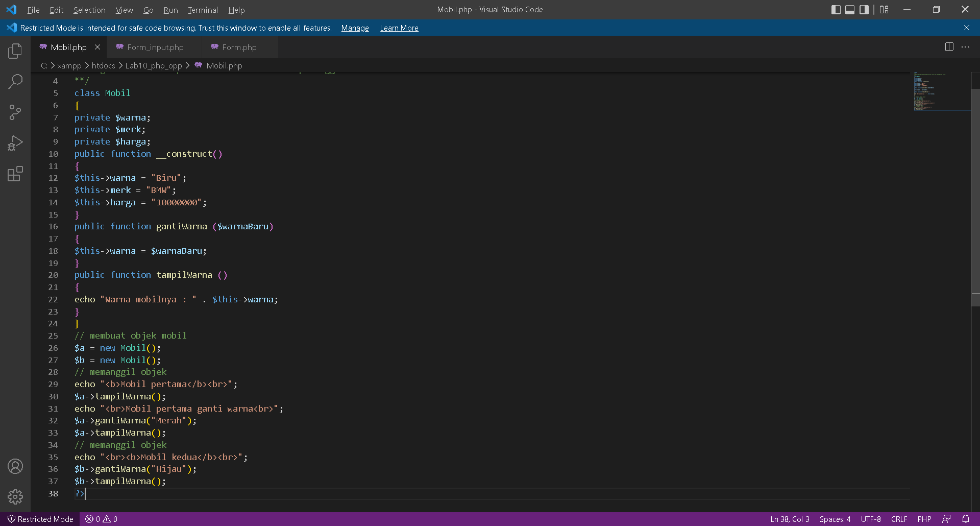
Task: Open the Explorer sidebar
Action: (x=15, y=51)
